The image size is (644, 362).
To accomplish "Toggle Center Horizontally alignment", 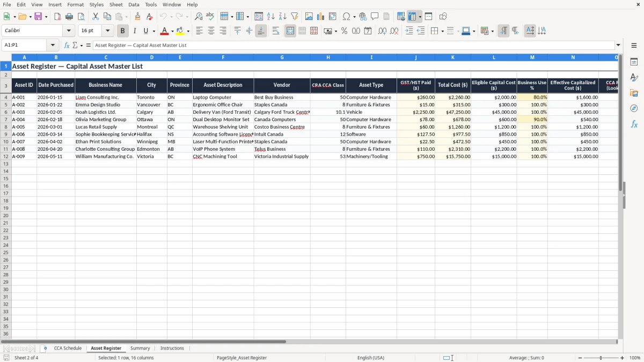I will tap(211, 31).
